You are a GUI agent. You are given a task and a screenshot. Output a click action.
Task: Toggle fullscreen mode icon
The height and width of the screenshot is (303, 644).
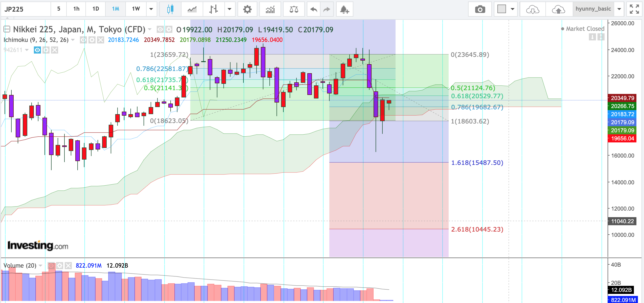coord(634,9)
